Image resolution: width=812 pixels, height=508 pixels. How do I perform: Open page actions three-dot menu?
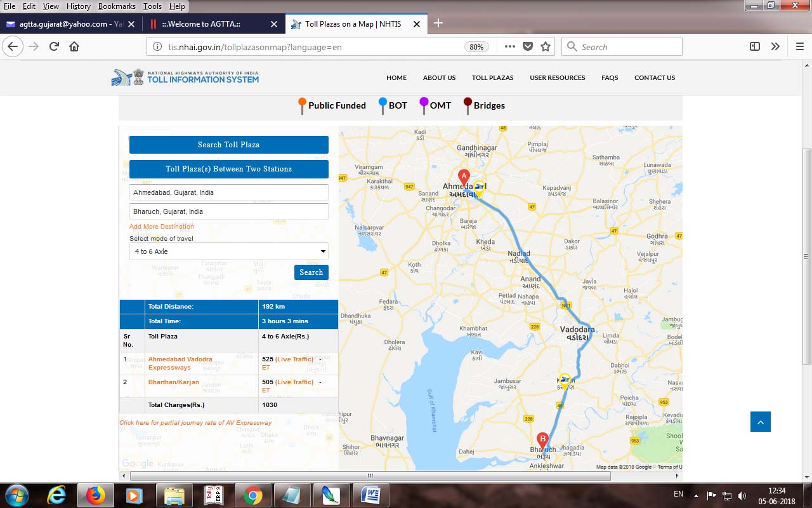[x=510, y=46]
